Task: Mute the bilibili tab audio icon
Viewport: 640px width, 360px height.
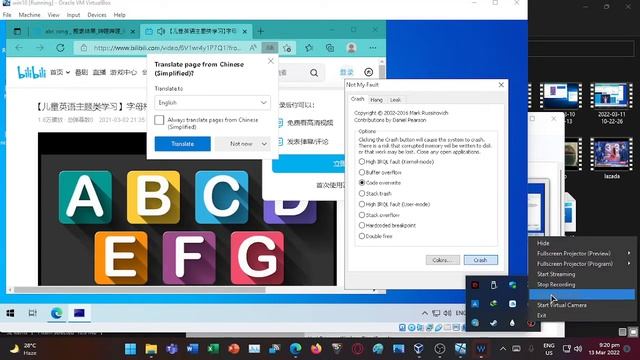Action: coord(161,31)
